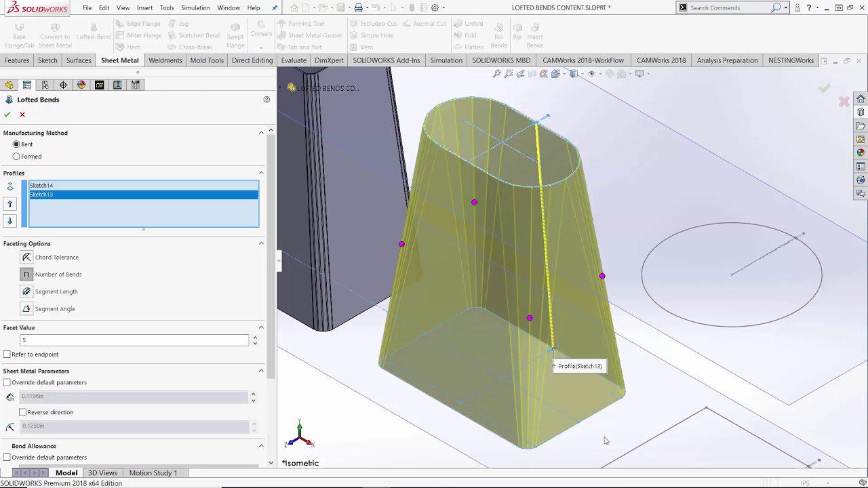The image size is (868, 488).
Task: Select Bent manufacturing method
Action: tap(16, 144)
